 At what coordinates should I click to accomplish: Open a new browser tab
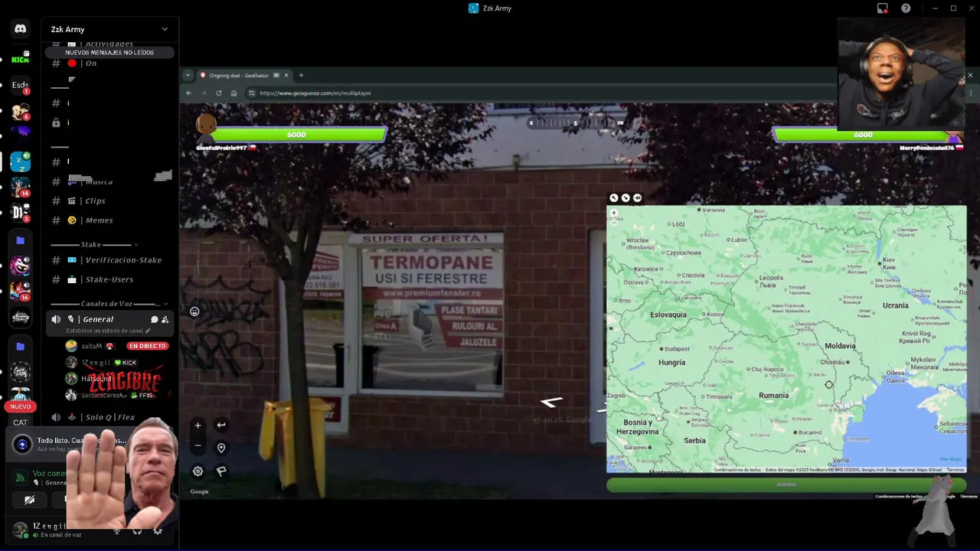[x=301, y=75]
